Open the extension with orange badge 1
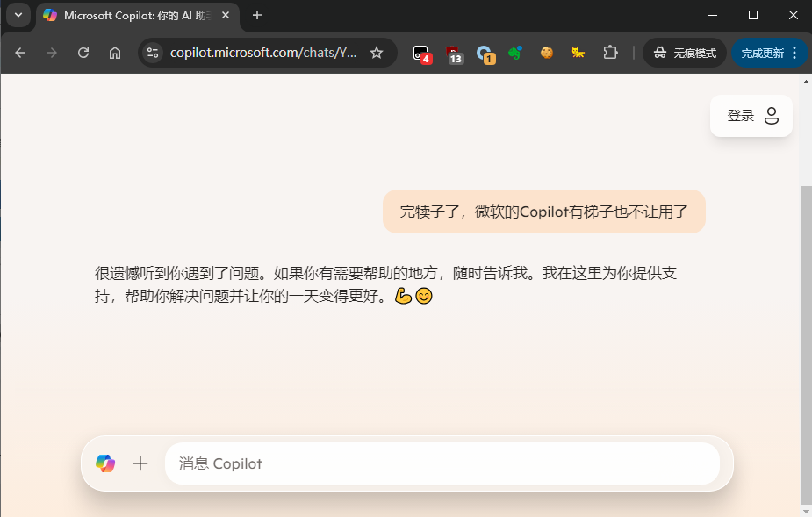Image resolution: width=812 pixels, height=517 pixels. 485,54
